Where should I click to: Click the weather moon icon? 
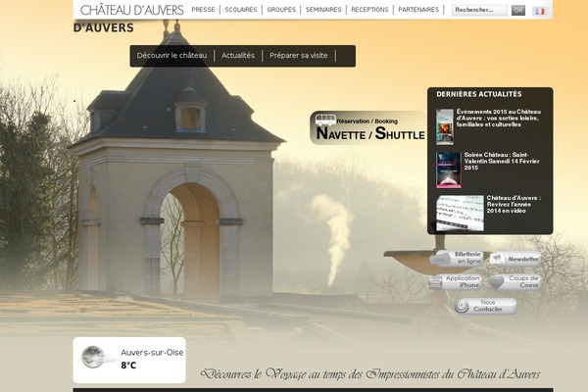click(93, 357)
